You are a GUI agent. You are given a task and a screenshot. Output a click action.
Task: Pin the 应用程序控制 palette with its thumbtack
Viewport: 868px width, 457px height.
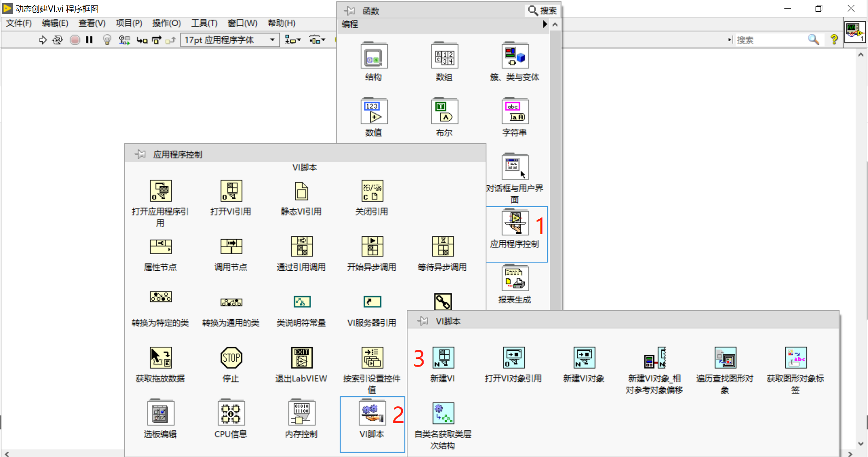(x=140, y=154)
